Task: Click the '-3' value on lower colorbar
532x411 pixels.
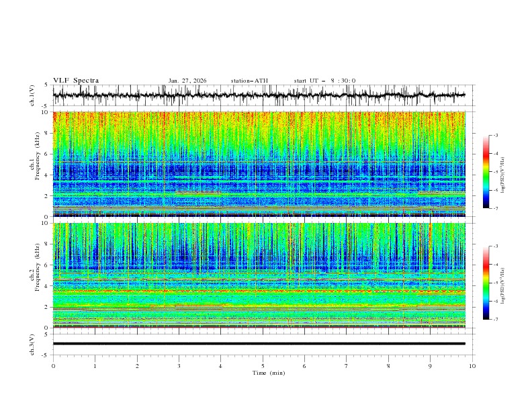Action: (496, 246)
